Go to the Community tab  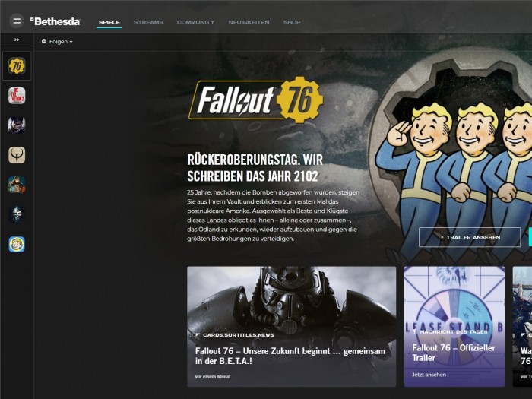tap(195, 22)
